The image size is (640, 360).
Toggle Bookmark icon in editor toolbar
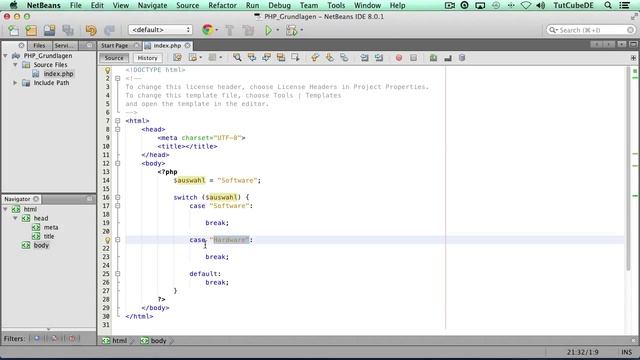(344, 58)
